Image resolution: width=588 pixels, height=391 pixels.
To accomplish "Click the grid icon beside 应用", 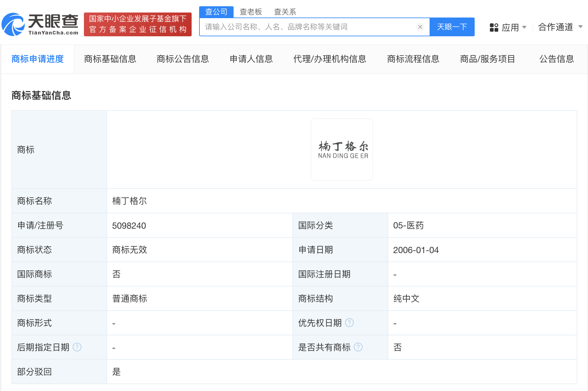I will point(494,28).
